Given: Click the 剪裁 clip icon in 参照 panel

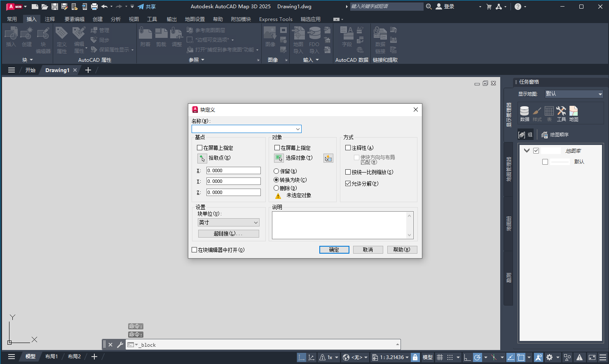Looking at the screenshot, I should (161, 37).
